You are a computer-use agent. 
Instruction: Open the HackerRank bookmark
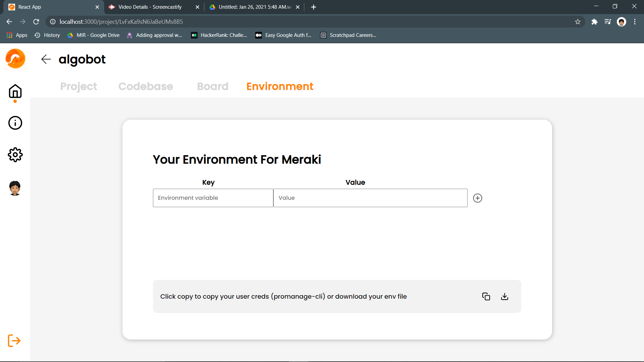[219, 35]
